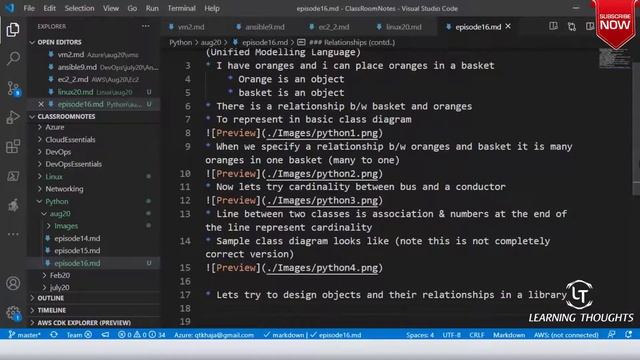Change CRLF end of line sequence
This screenshot has width=640, height=360.
click(x=477, y=335)
